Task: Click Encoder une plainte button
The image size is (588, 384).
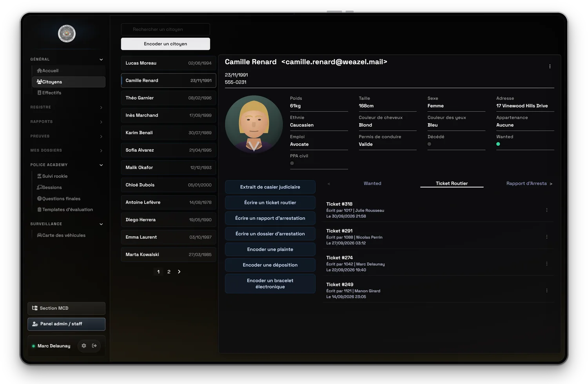Action: click(270, 249)
